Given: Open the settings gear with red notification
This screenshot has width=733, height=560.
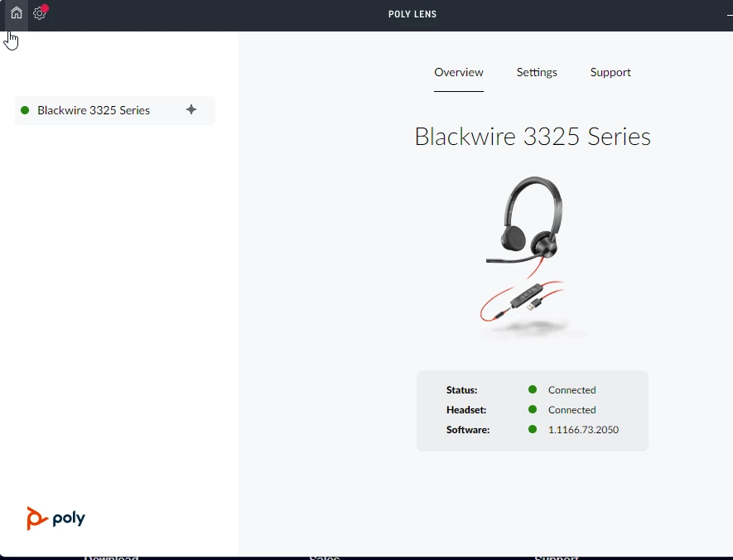Looking at the screenshot, I should tap(41, 13).
